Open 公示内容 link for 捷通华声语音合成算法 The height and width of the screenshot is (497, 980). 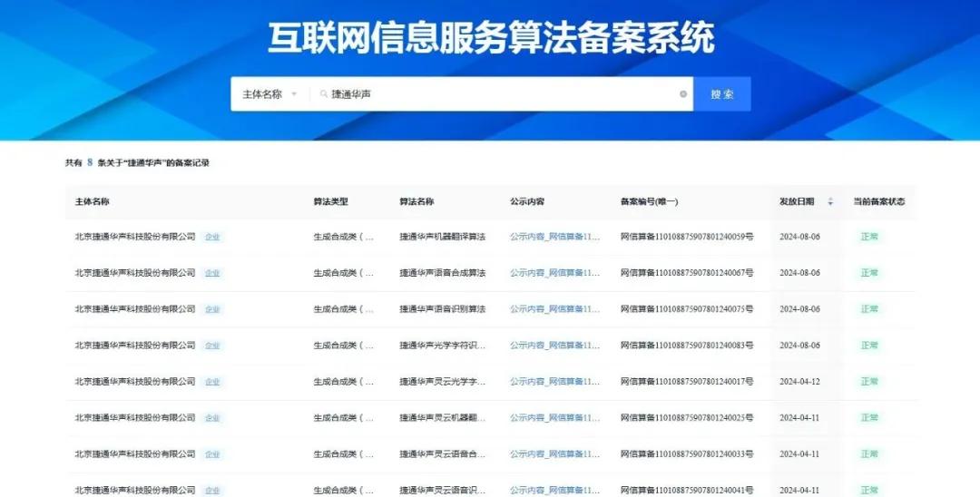tap(554, 273)
